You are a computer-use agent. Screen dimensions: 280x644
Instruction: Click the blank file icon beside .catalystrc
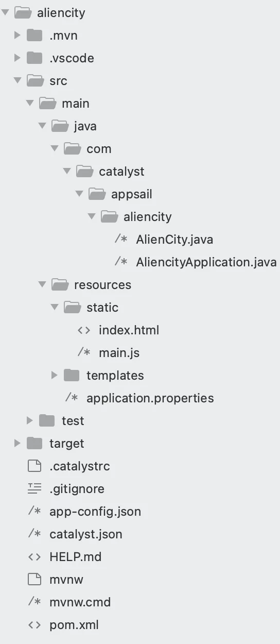(x=34, y=466)
